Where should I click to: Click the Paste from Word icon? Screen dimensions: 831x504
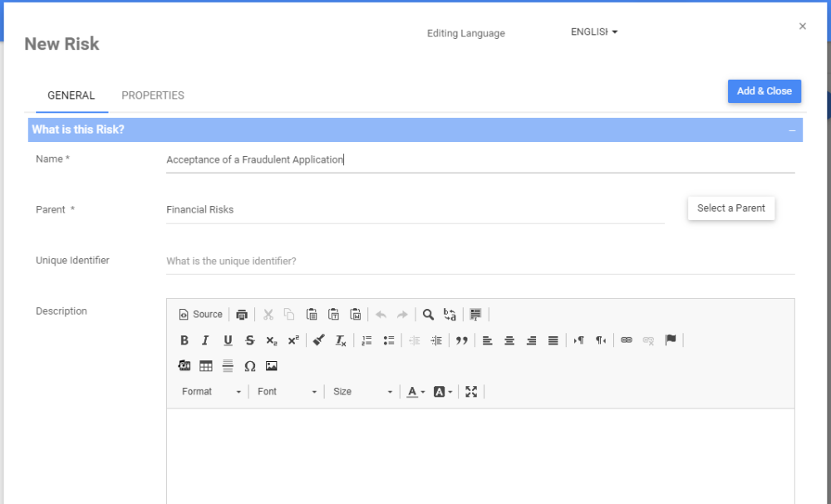[356, 315]
